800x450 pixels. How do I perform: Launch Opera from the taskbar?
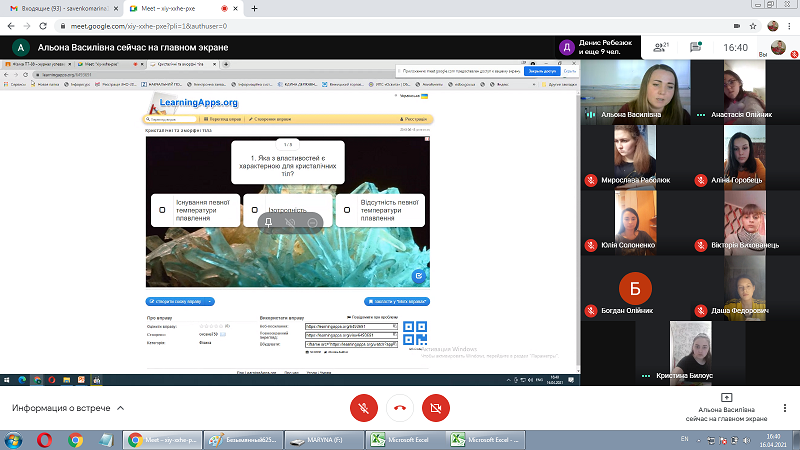coord(44,440)
